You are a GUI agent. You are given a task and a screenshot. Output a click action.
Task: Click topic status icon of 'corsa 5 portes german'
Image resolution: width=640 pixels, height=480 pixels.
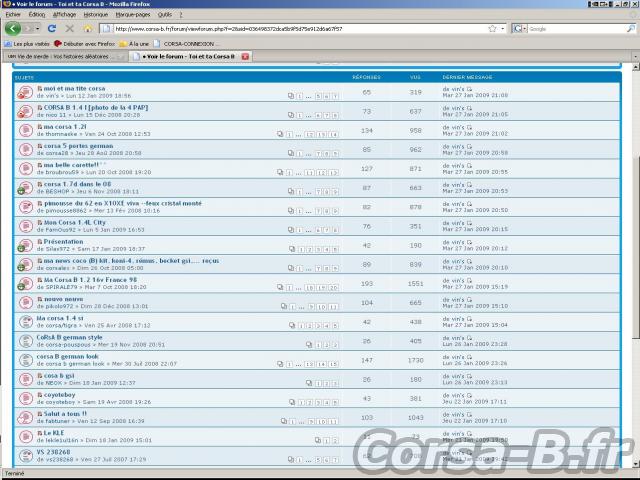[26, 149]
